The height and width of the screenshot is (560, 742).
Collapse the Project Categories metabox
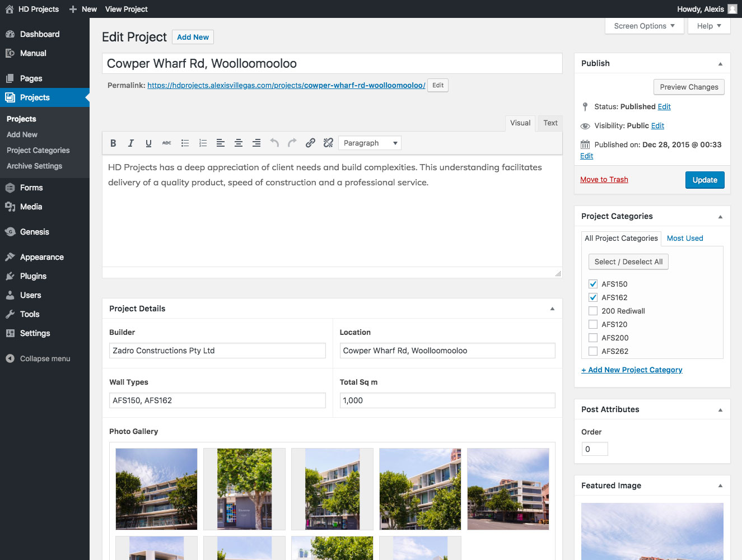pos(720,217)
